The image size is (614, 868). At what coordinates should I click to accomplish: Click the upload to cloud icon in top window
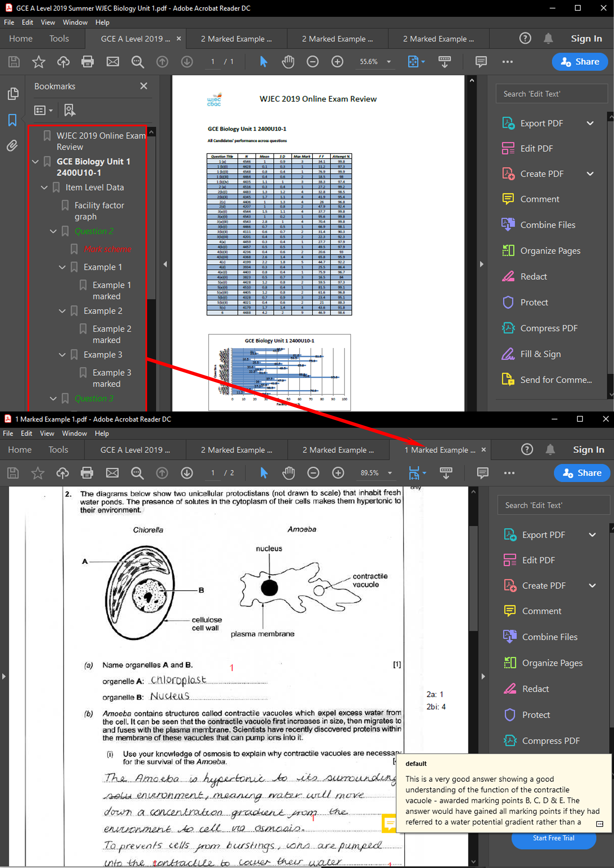(63, 62)
